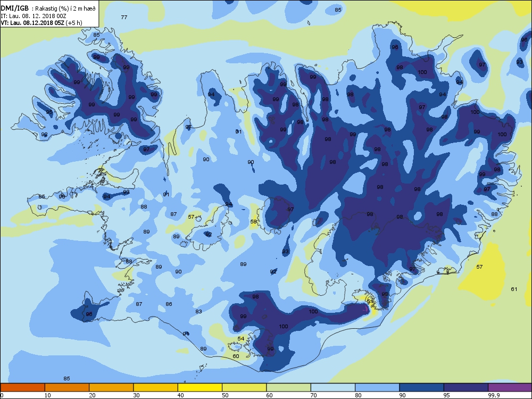Click the legend tick label '0'
Viewport: 532px width, 399px height.
2,395
